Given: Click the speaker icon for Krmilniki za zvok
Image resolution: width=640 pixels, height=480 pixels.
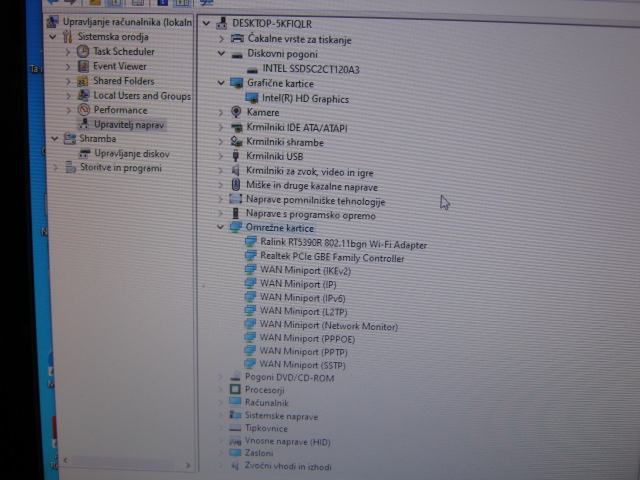Looking at the screenshot, I should (236, 171).
